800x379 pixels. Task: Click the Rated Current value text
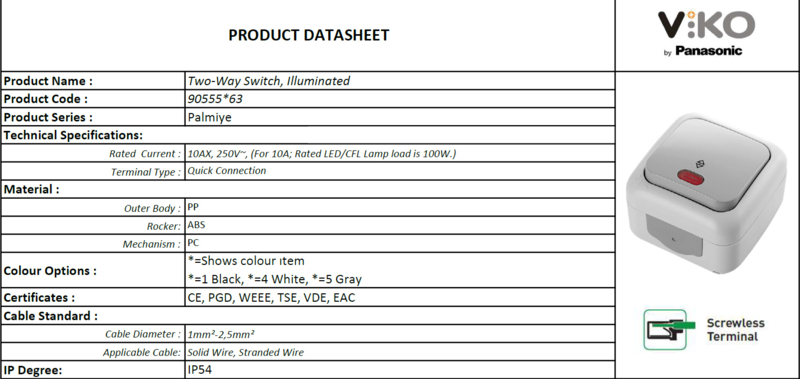coord(322,154)
